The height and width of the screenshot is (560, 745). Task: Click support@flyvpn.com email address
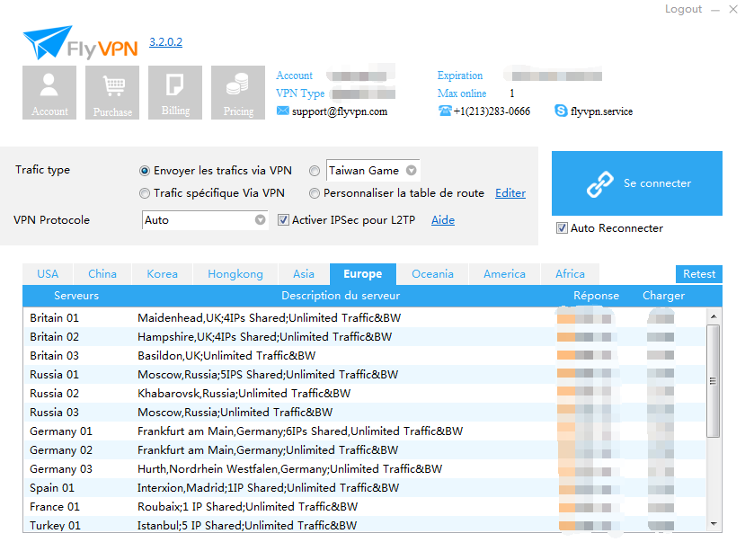click(340, 111)
